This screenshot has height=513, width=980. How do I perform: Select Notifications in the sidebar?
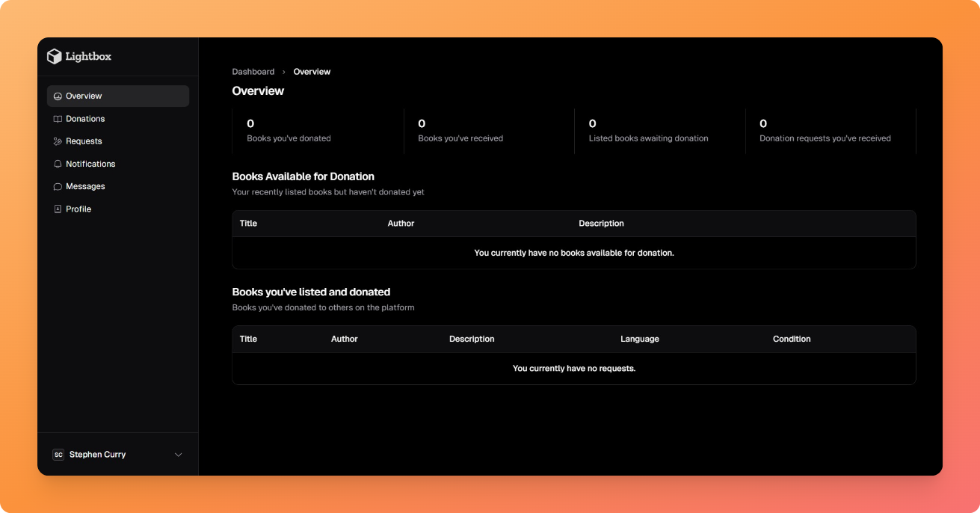coord(90,164)
